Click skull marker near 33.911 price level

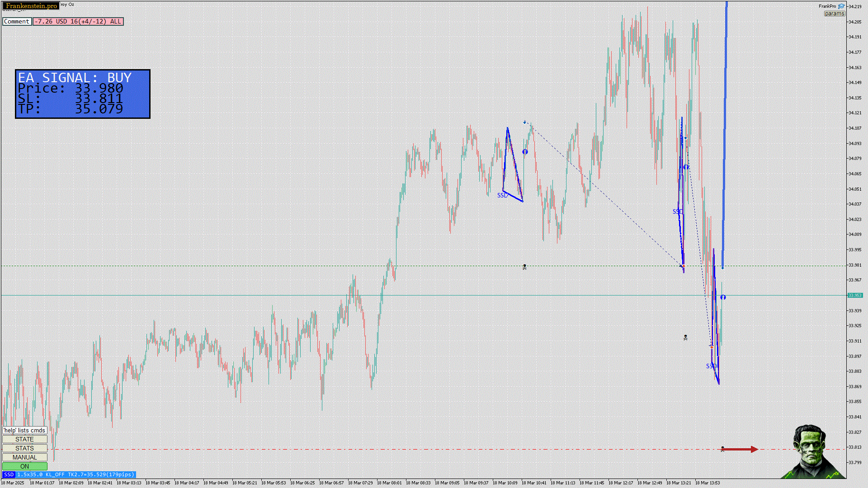click(x=685, y=338)
